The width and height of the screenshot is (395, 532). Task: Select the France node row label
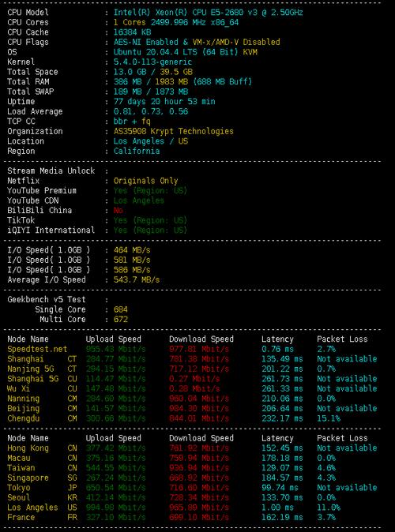coord(21,518)
